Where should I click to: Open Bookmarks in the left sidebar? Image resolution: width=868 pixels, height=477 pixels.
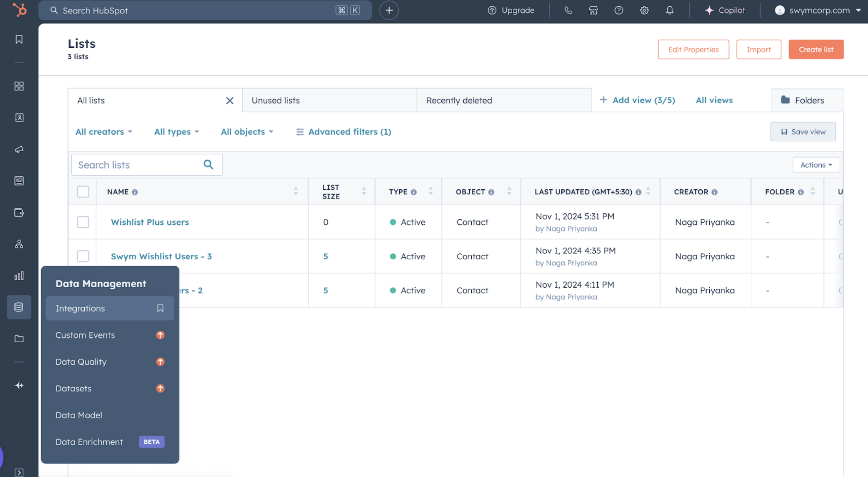coord(19,39)
